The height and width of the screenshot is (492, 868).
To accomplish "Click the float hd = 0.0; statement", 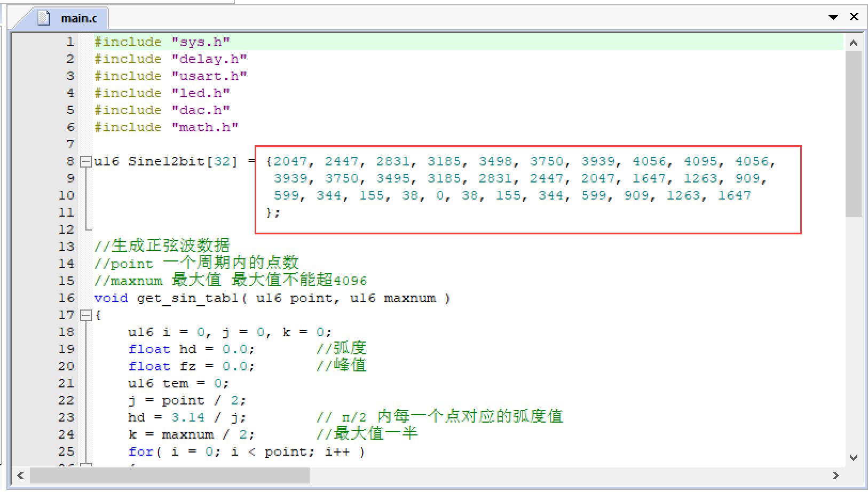I will point(192,349).
